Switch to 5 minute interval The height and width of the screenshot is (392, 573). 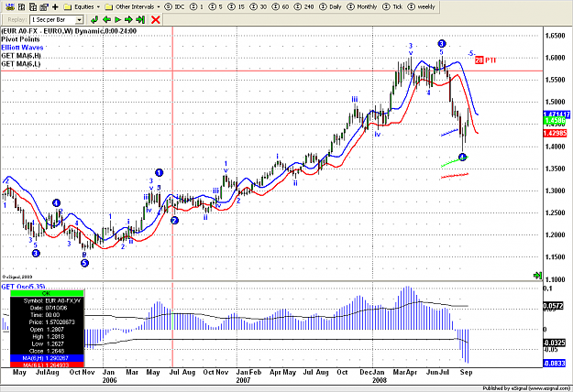[x=216, y=6]
